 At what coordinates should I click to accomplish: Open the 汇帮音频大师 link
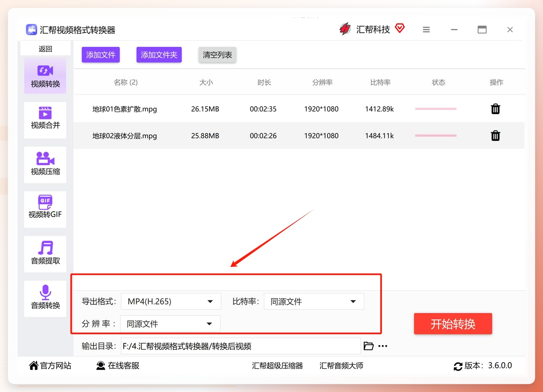click(x=341, y=365)
